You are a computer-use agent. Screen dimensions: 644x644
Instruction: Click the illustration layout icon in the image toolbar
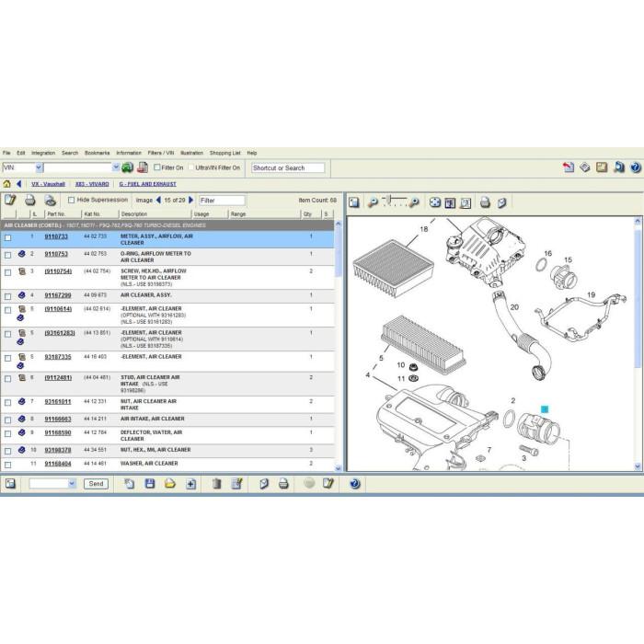[x=354, y=202]
